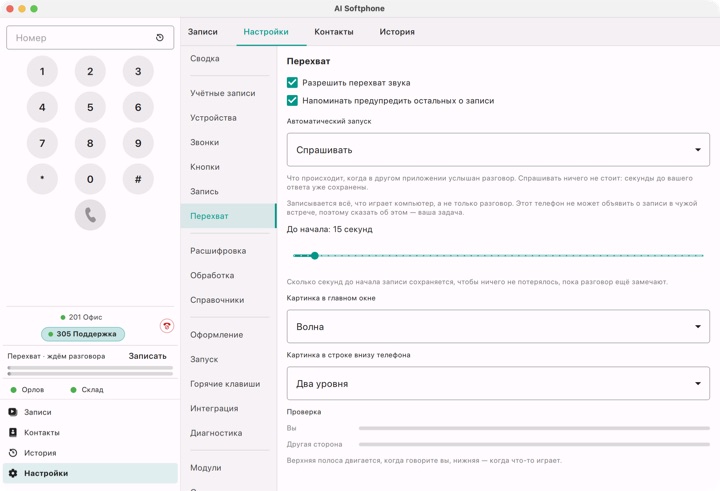The width and height of the screenshot is (720, 491).
Task: Click the До начала slider handle
Action: click(315, 255)
